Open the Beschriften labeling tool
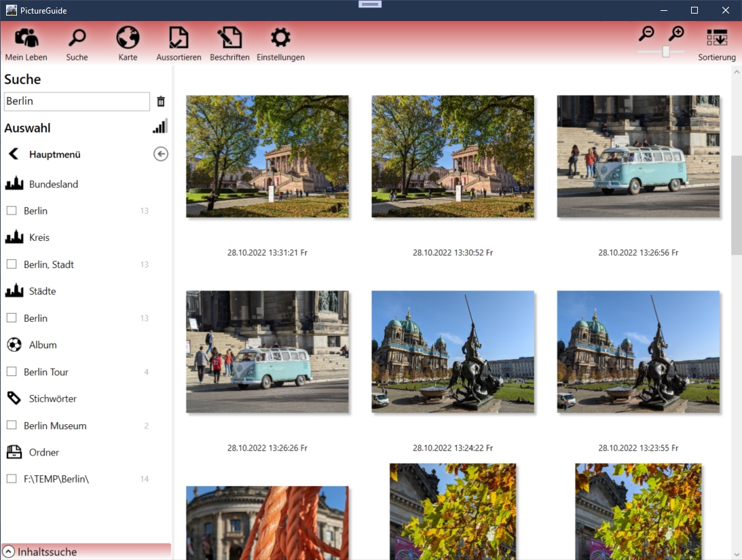742x560 pixels. (229, 44)
